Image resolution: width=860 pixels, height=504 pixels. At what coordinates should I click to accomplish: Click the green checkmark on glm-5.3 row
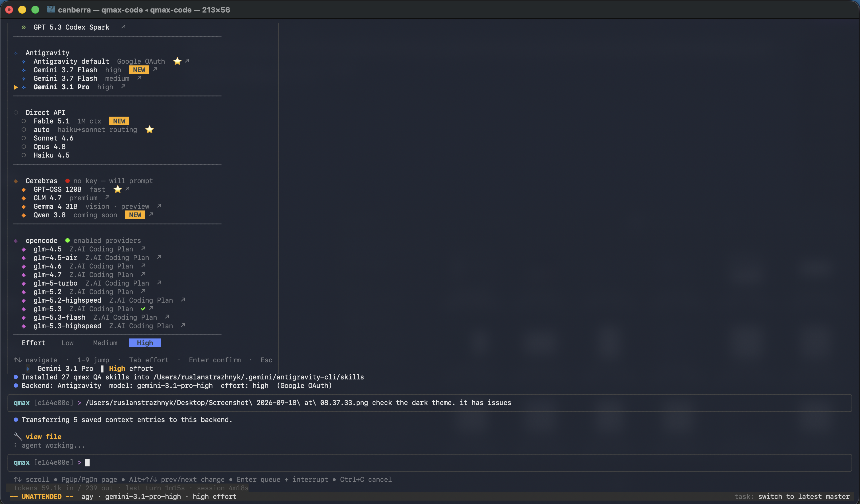coord(143,309)
